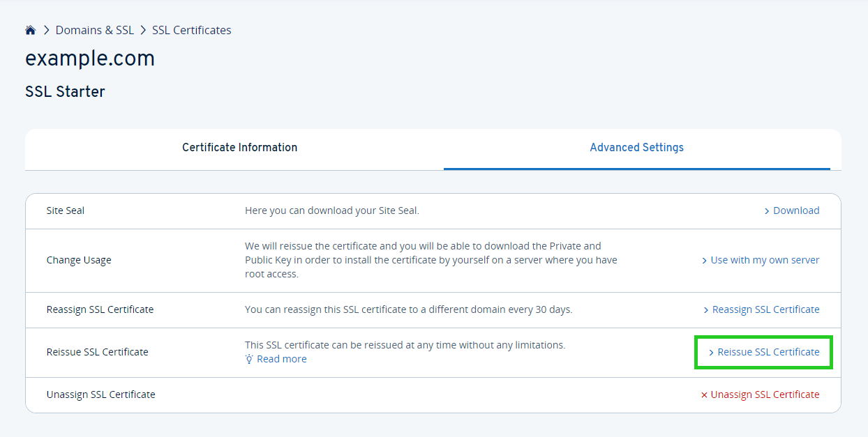Click the lightbulb icon beside Read more
This screenshot has height=437, width=868.
pyautogui.click(x=249, y=359)
